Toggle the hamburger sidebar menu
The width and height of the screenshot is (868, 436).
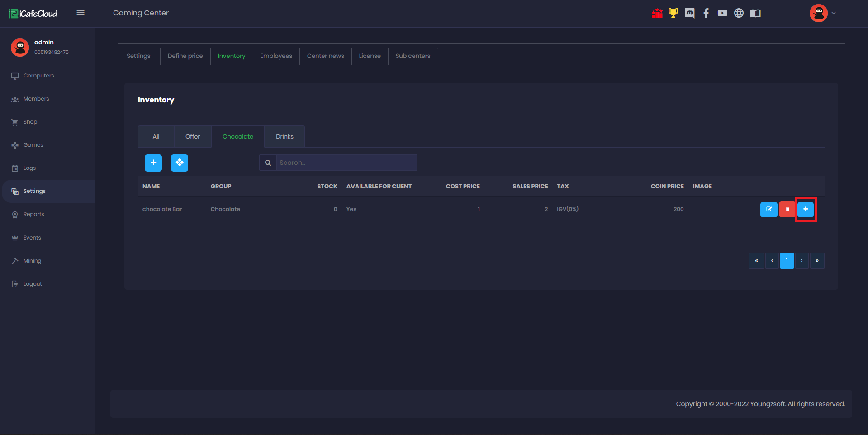click(x=81, y=13)
